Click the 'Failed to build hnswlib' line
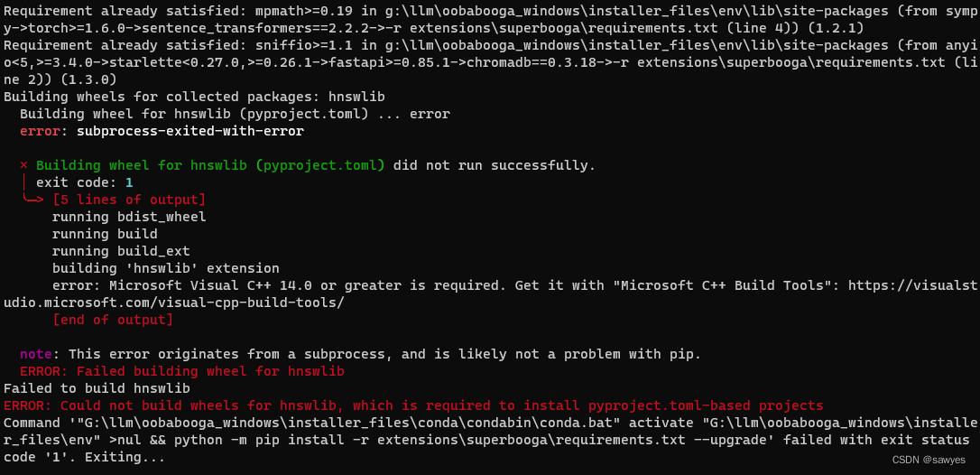This screenshot has width=980, height=475. pos(97,388)
